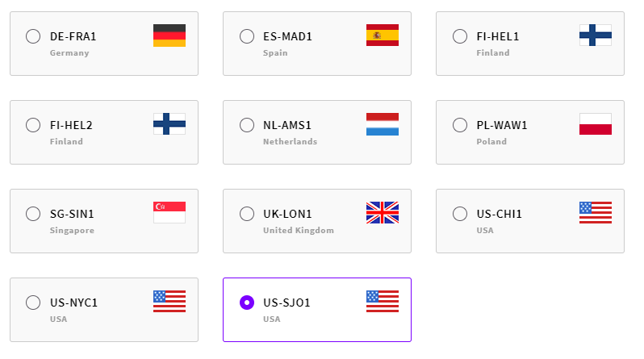This screenshot has height=359, width=644.
Task: Click the United Kingdom flag icon
Action: click(x=383, y=213)
